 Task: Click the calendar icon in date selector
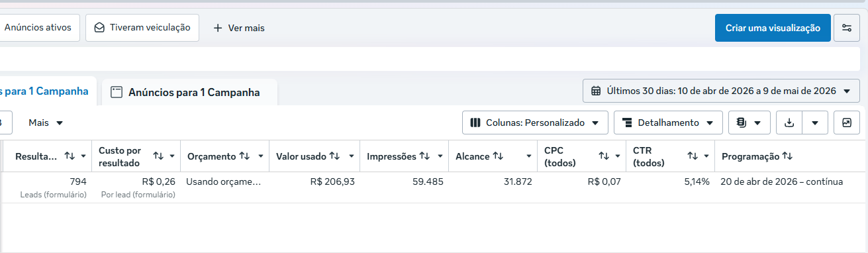tap(596, 91)
